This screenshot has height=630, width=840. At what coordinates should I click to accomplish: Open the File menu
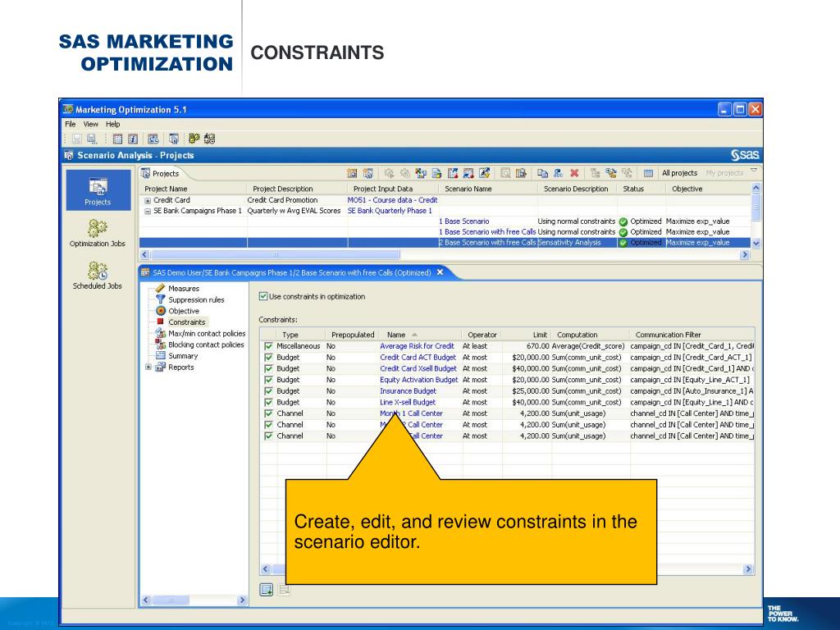71,125
